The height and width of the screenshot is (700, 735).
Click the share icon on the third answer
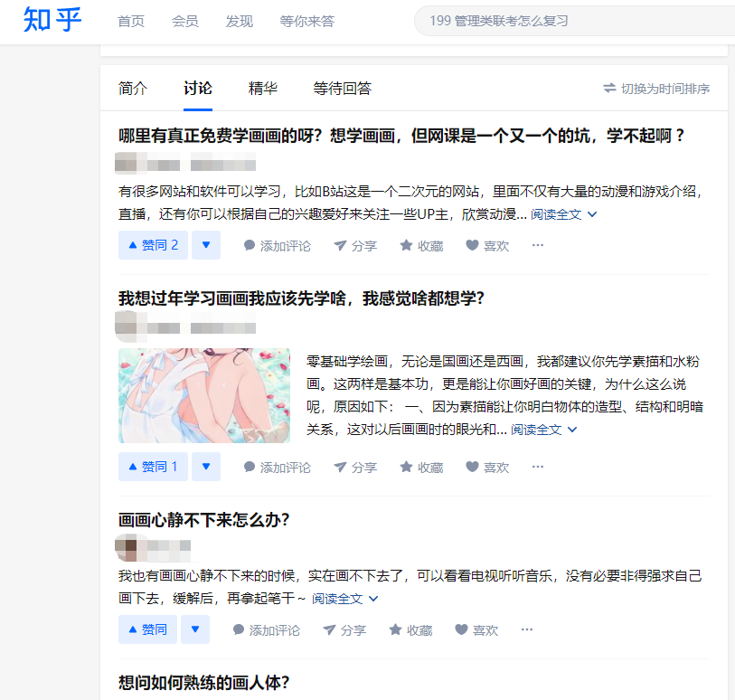(x=330, y=630)
